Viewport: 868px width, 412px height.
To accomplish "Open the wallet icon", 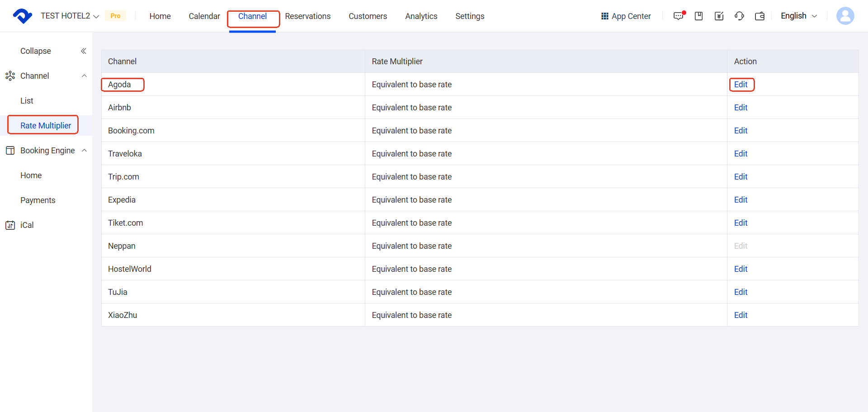I will tap(759, 16).
